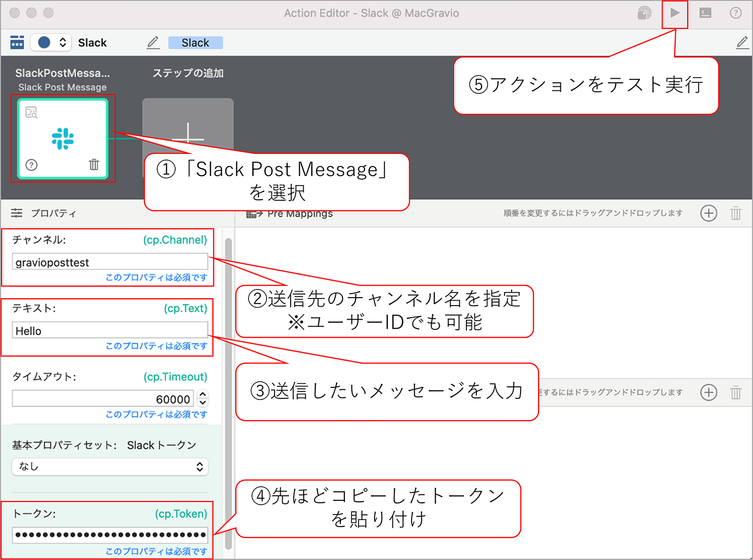Run the action with the play button

[675, 13]
